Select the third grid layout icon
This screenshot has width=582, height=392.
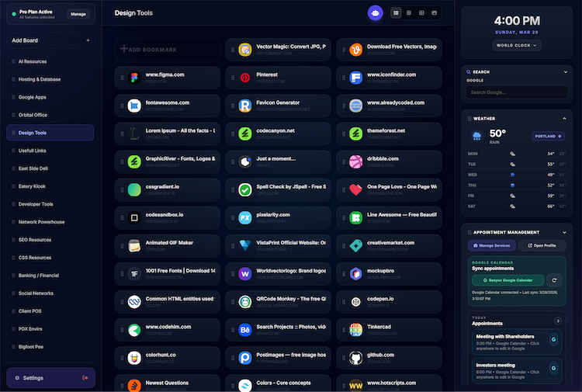coord(421,13)
